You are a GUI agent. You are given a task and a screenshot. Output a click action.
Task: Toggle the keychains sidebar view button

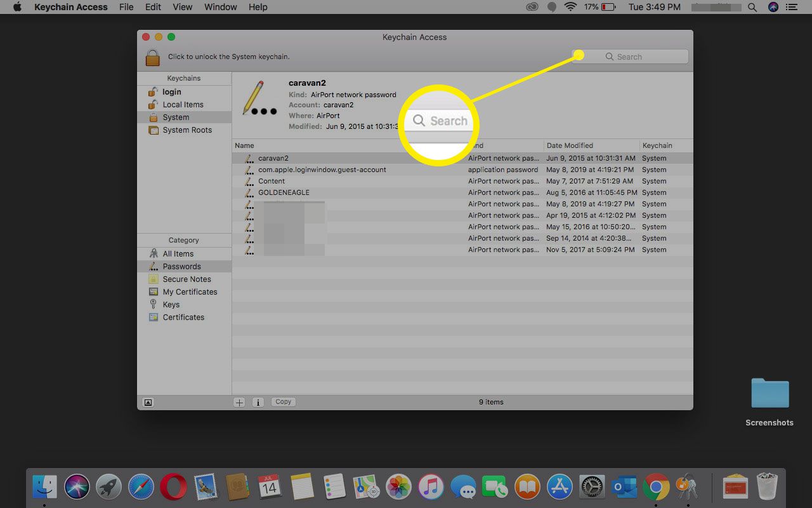coord(148,402)
